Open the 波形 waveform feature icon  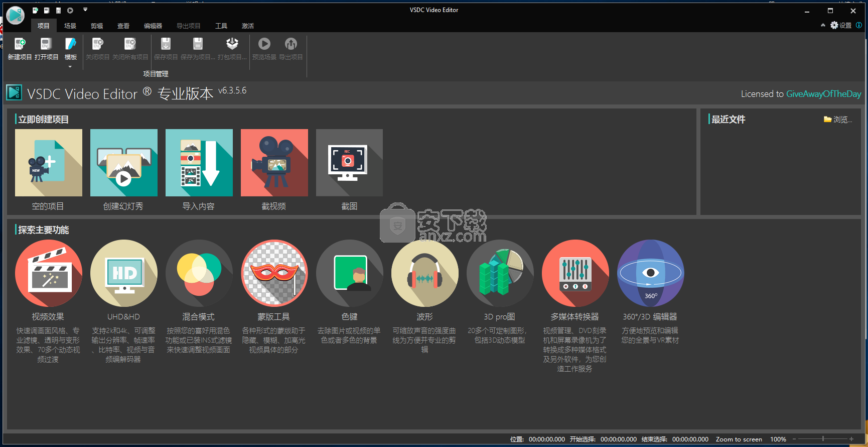point(424,273)
